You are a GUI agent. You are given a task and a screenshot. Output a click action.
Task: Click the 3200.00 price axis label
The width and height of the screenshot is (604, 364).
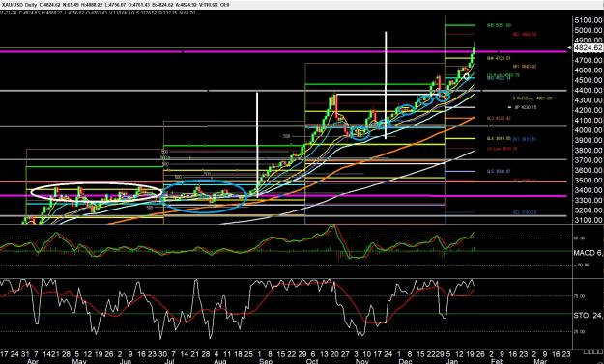[588, 210]
